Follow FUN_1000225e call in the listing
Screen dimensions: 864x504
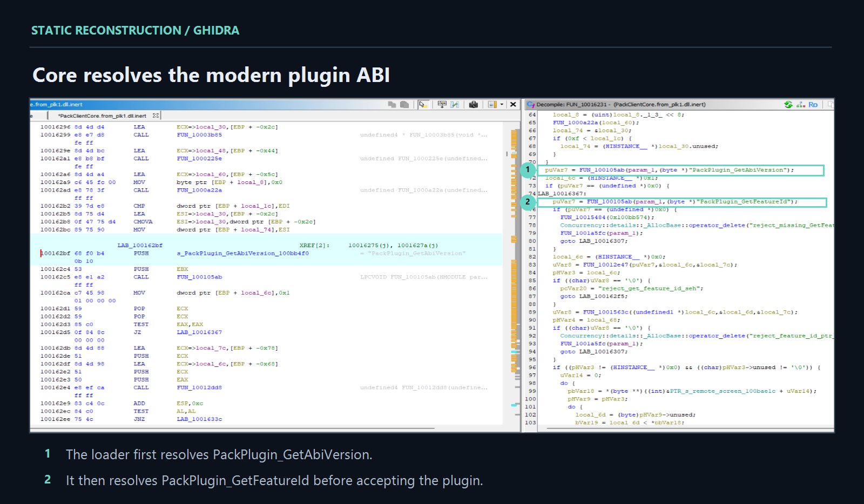(199, 159)
